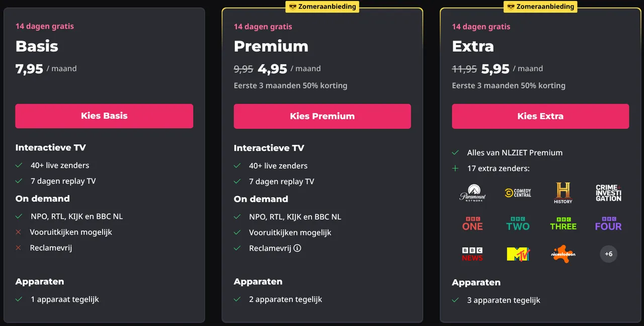This screenshot has height=326, width=644.
Task: Click the Zomeraanbieding badge on the Premium card
Action: (x=322, y=7)
